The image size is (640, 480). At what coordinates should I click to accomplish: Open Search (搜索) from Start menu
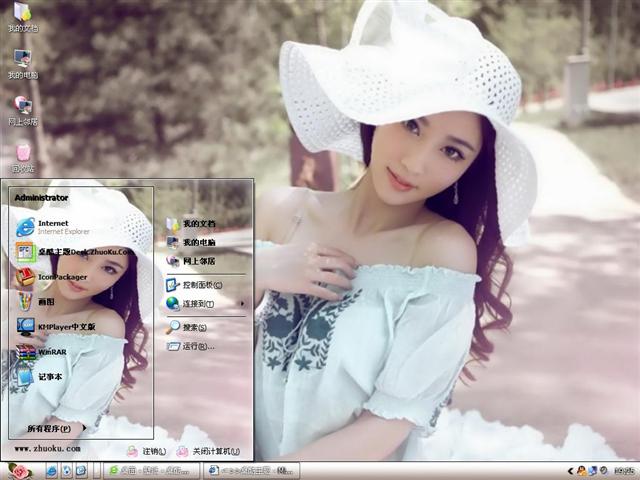coord(186,327)
